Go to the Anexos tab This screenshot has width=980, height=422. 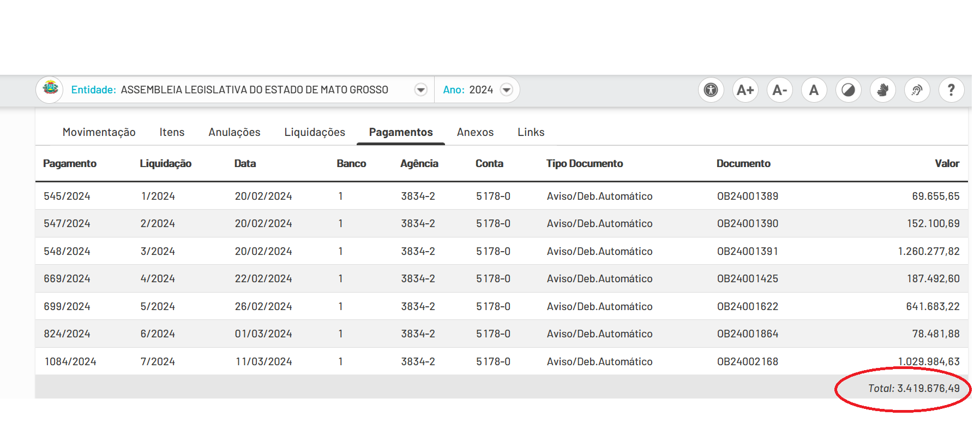coord(475,132)
